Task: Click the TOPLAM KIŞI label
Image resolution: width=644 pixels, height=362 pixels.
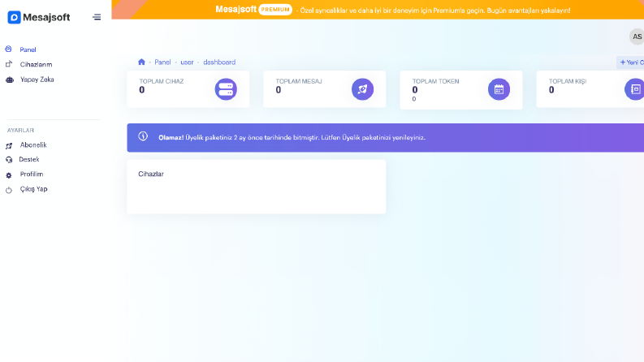Action: coord(568,81)
